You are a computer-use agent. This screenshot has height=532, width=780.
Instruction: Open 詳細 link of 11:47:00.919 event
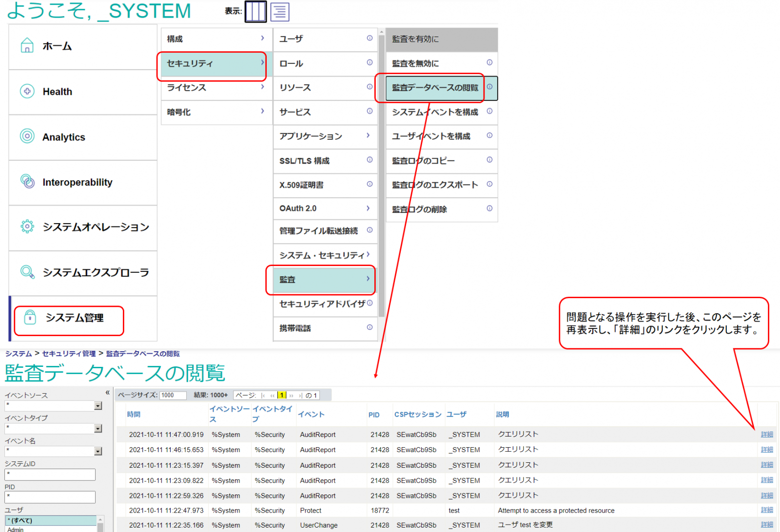pyautogui.click(x=767, y=435)
